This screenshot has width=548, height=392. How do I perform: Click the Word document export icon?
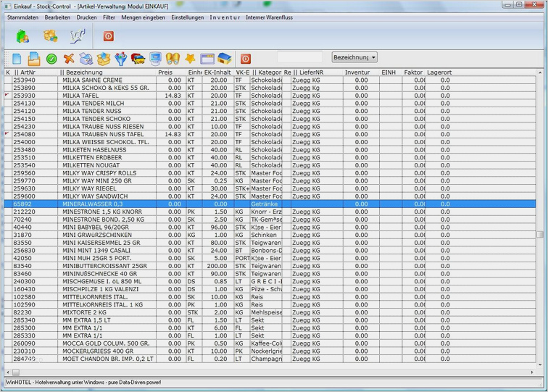pos(76,36)
